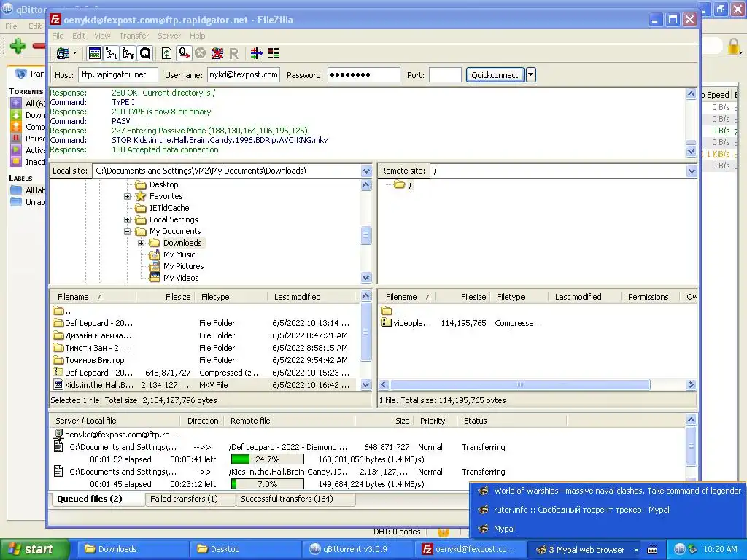Screen dimensions: 747x560
Task: Click the Password input field
Action: (x=363, y=75)
